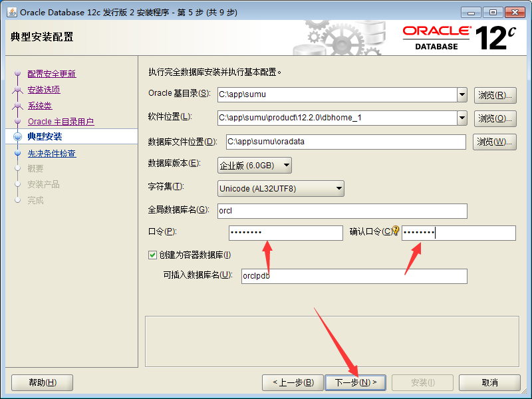
Task: Go to the Oracle 主目录用户 step
Action: click(x=61, y=122)
